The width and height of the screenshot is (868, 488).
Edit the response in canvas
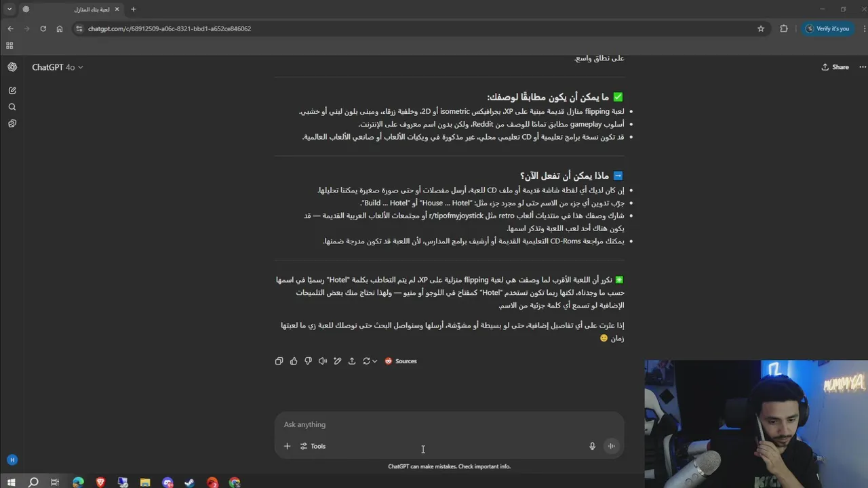[337, 361]
